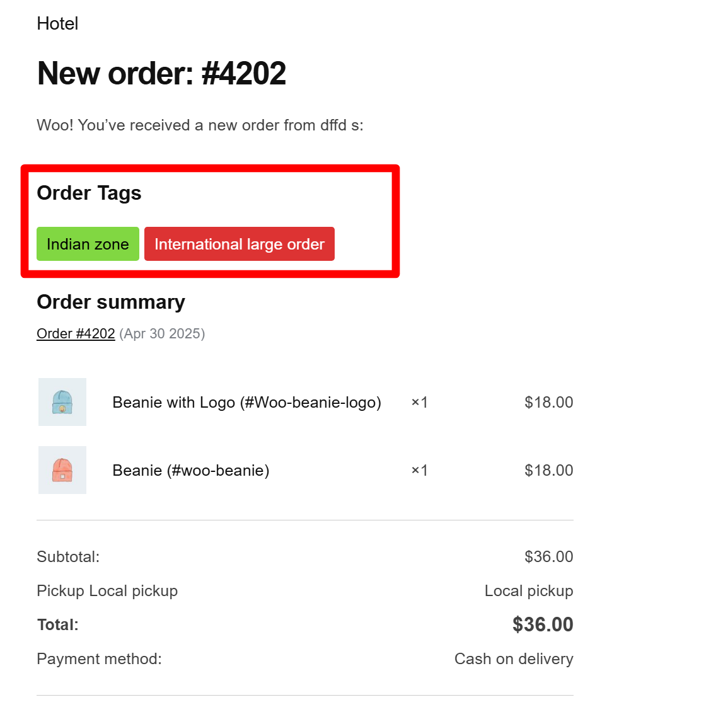Click the Cash on delivery payment text
Screen dimensions: 728x712
(514, 658)
